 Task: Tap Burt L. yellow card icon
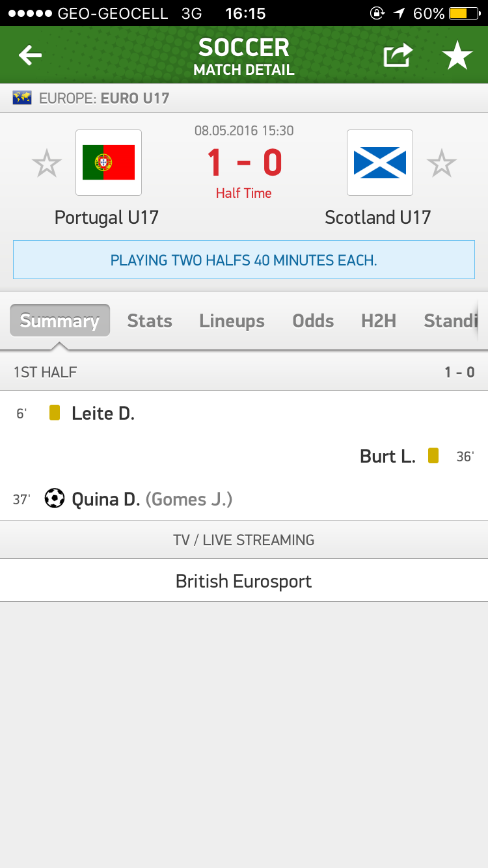(x=433, y=455)
